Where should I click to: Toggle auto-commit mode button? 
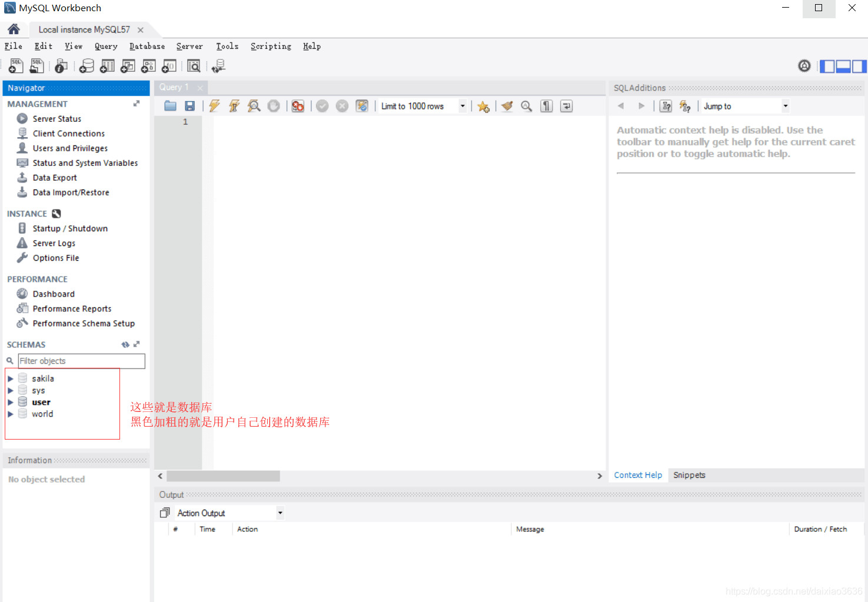pos(362,106)
